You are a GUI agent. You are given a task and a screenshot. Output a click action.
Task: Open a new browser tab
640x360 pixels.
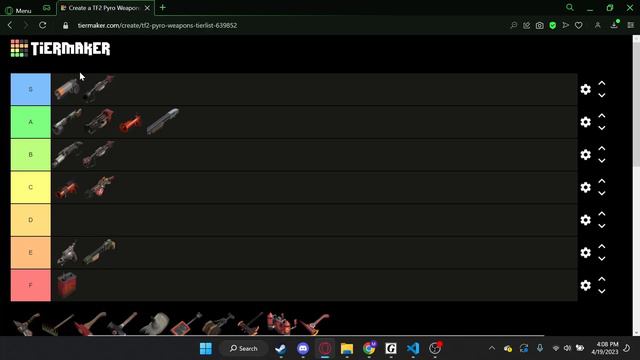[x=162, y=7]
